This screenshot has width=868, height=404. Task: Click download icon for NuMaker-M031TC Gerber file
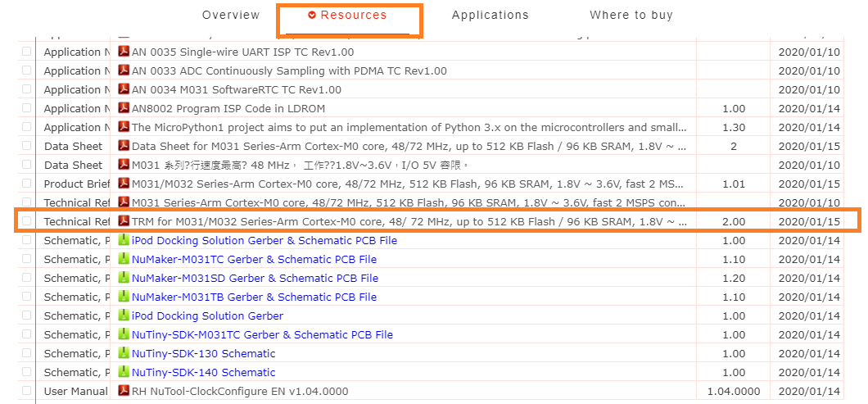pos(124,259)
